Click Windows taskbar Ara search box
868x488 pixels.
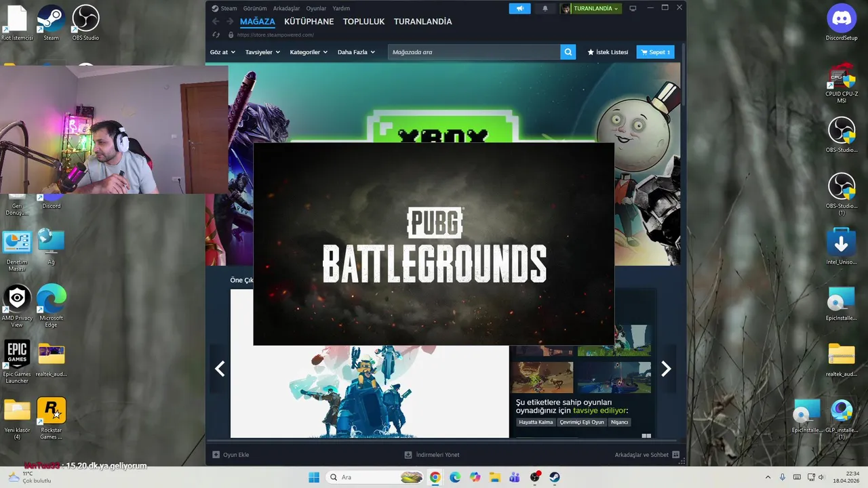point(376,477)
